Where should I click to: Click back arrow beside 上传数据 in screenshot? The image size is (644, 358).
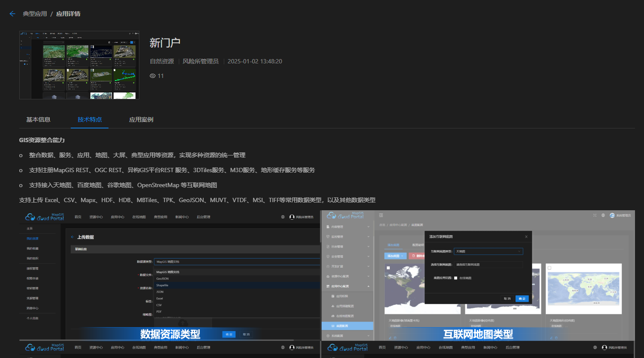[x=72, y=237]
